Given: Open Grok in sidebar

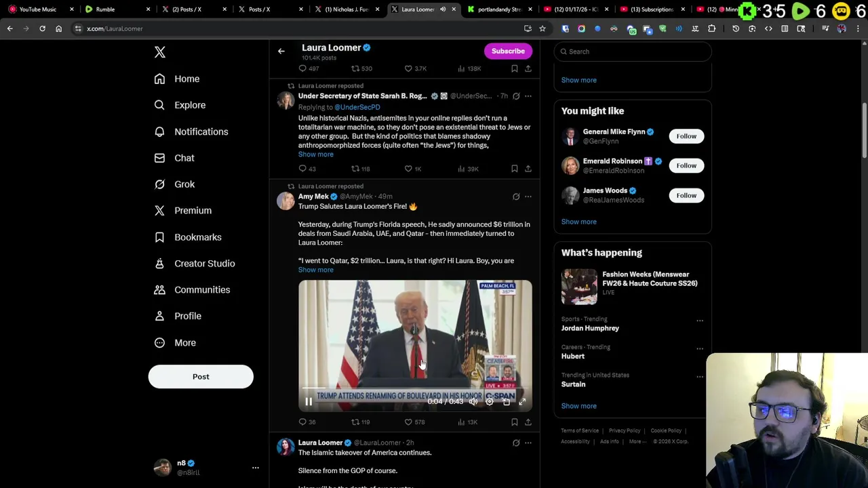Looking at the screenshot, I should [174, 184].
